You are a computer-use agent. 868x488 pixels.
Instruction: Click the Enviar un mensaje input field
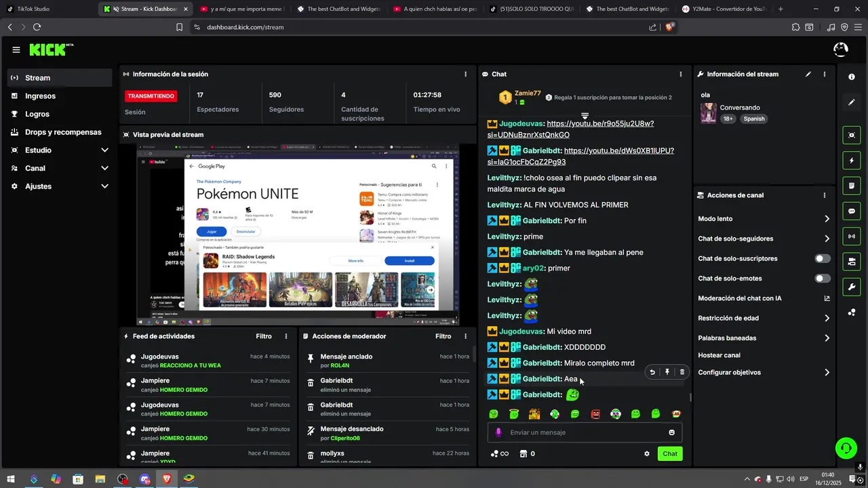[x=585, y=432]
